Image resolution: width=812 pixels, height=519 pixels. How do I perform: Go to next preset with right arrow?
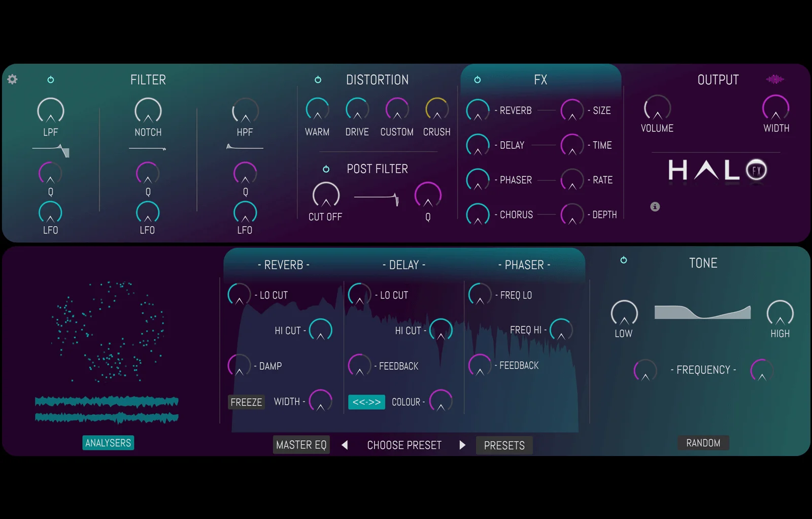(462, 445)
